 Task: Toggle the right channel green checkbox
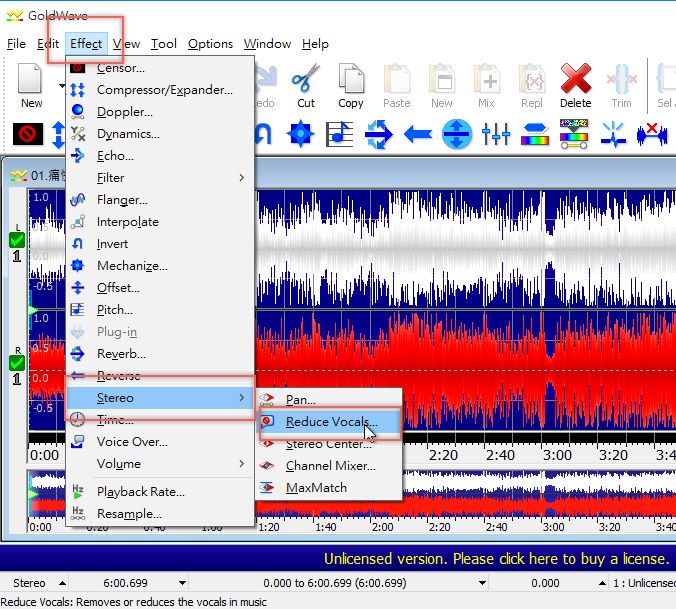17,362
